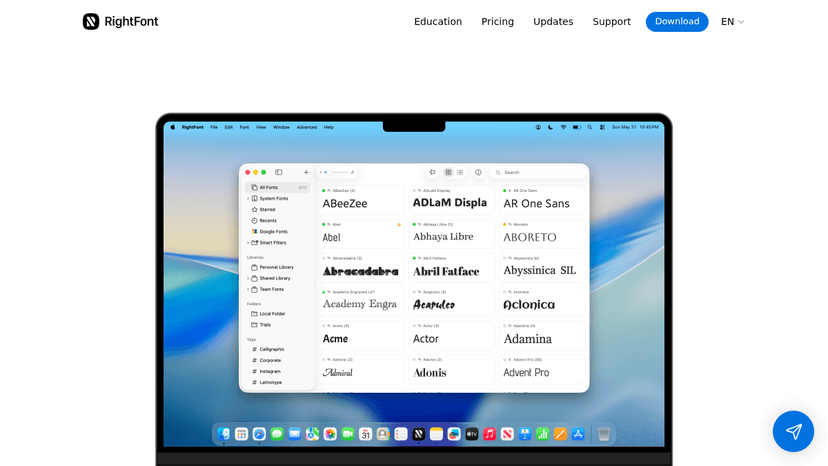Image resolution: width=828 pixels, height=466 pixels.
Task: Toggle the ABeeZee activation dot
Action: coord(324,191)
